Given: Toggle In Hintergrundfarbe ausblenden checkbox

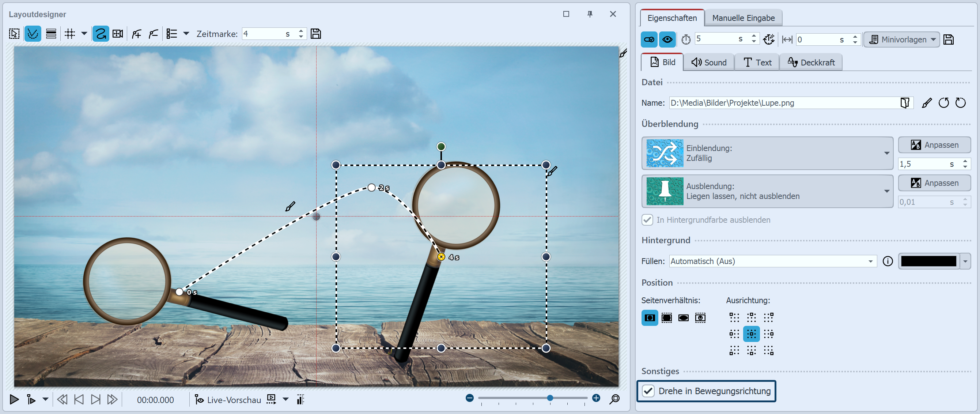Looking at the screenshot, I should (647, 220).
